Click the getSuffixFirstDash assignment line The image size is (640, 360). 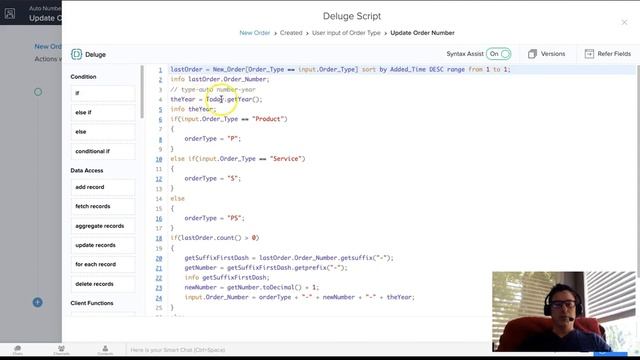(289, 258)
